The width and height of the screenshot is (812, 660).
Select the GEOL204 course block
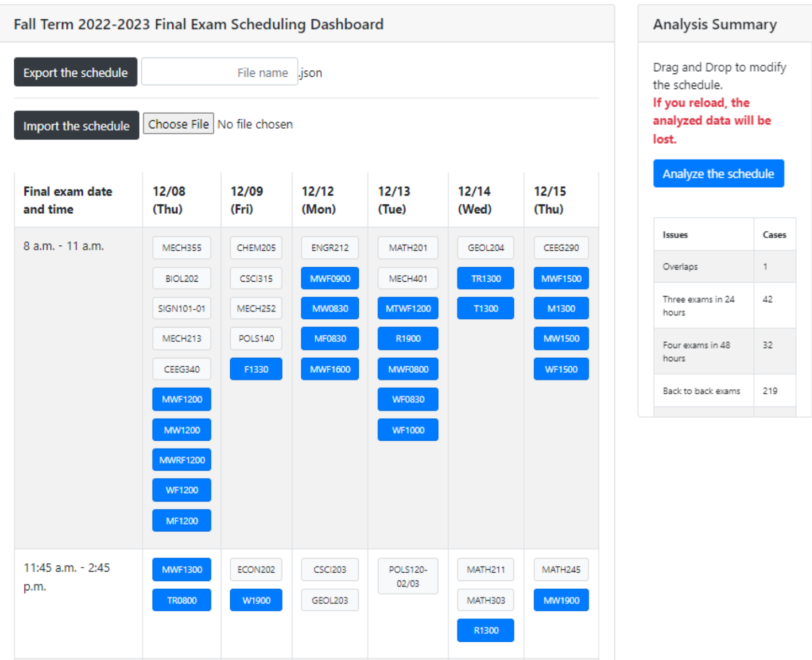pos(485,248)
